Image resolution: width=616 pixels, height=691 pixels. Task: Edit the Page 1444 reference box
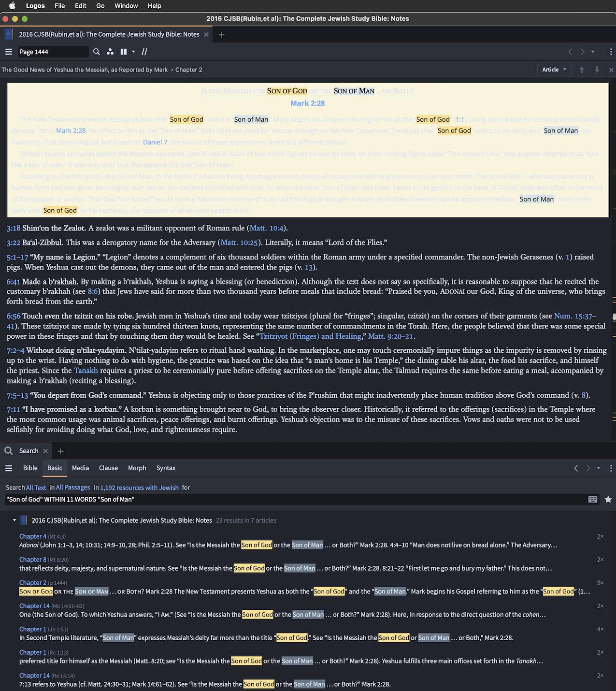(x=53, y=52)
